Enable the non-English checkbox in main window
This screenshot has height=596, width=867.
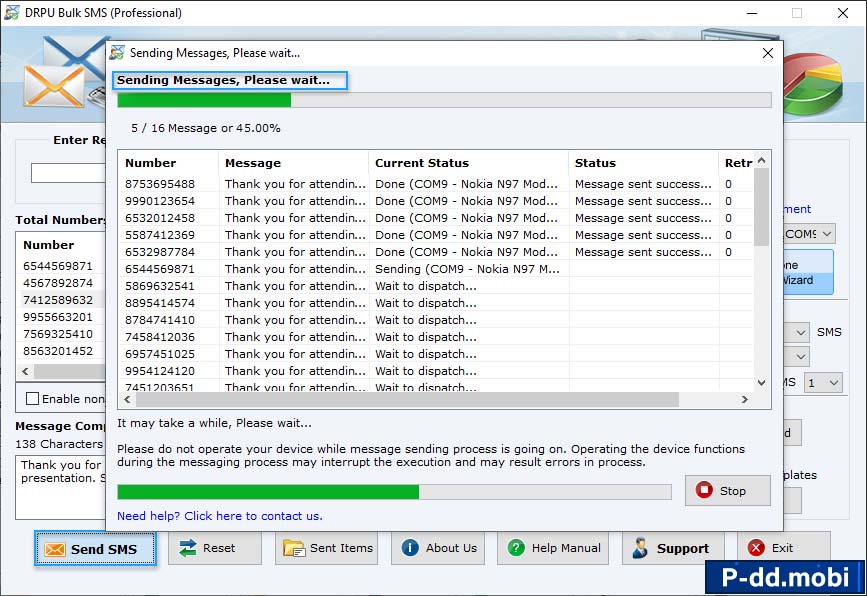(33, 399)
